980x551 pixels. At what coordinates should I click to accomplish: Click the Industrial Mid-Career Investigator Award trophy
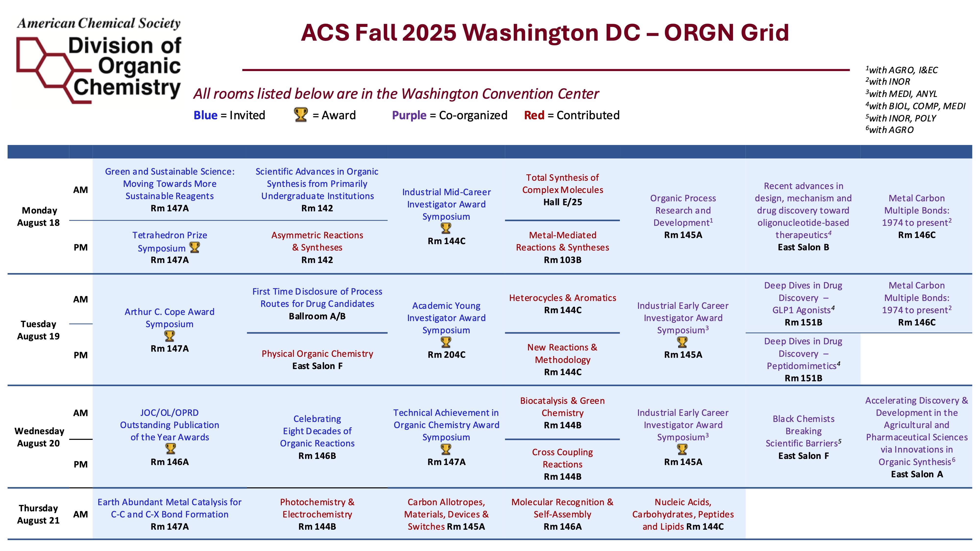click(x=446, y=228)
